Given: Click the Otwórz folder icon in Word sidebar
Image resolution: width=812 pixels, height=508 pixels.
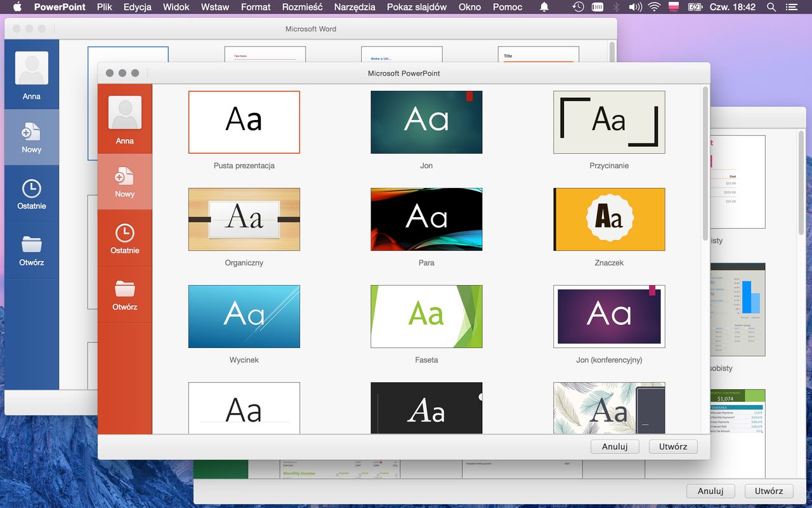Looking at the screenshot, I should [31, 245].
